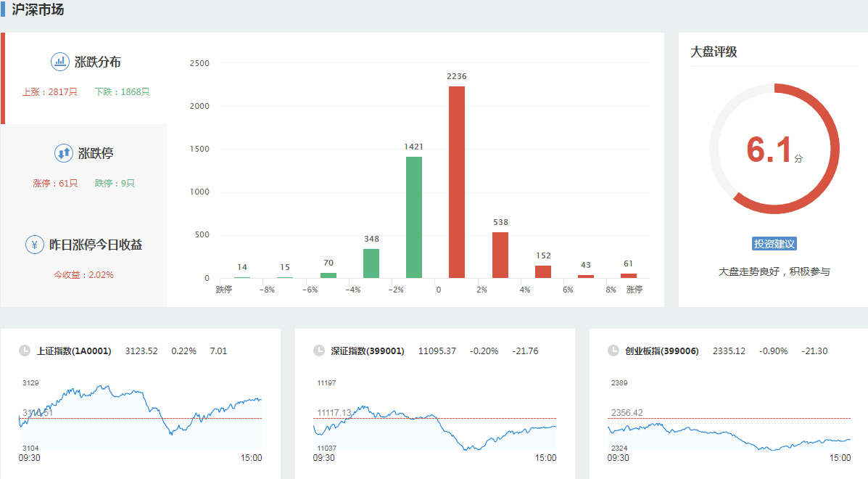Open the 上证指数(1A0001) link
Viewport: 868px width, 479px height.
[74, 351]
